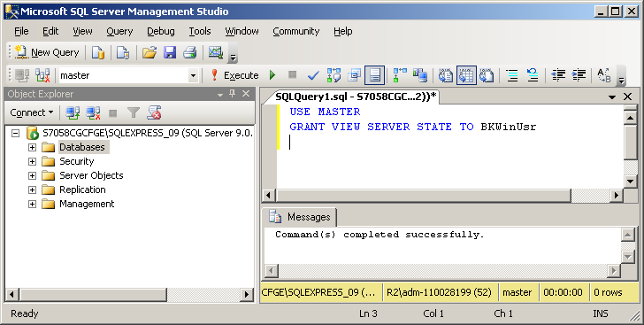Expand the Server Objects folder
Screen dimensions: 644x325
click(x=32, y=175)
